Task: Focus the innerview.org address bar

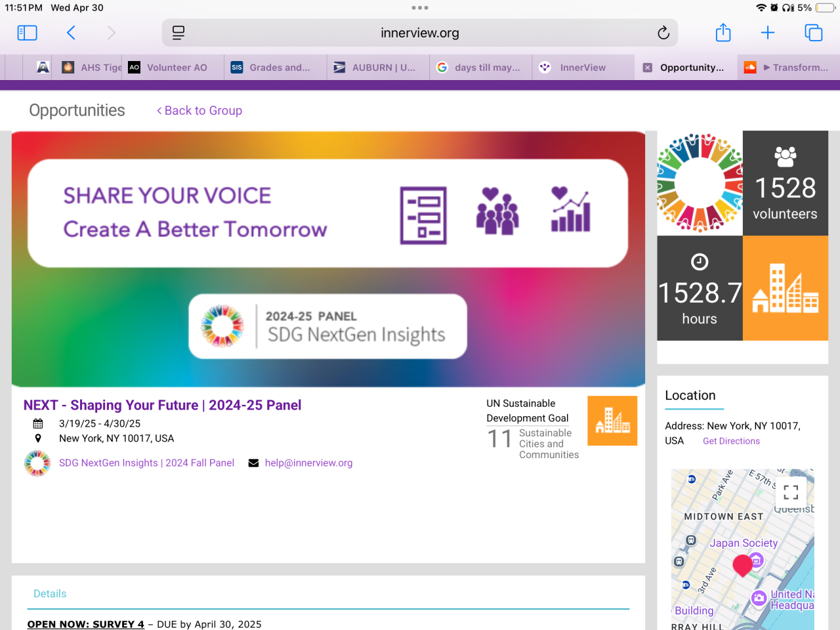Action: pyautogui.click(x=420, y=33)
